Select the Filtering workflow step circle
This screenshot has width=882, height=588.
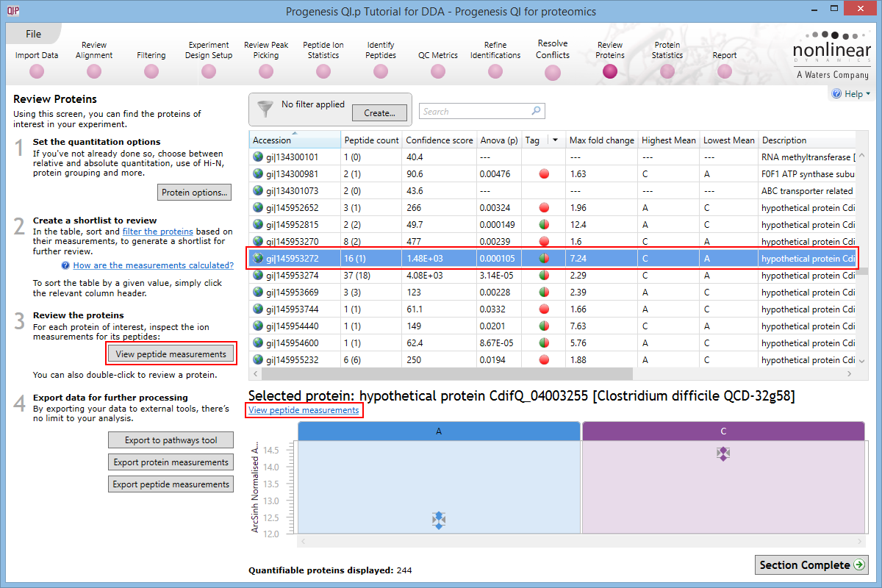[151, 71]
